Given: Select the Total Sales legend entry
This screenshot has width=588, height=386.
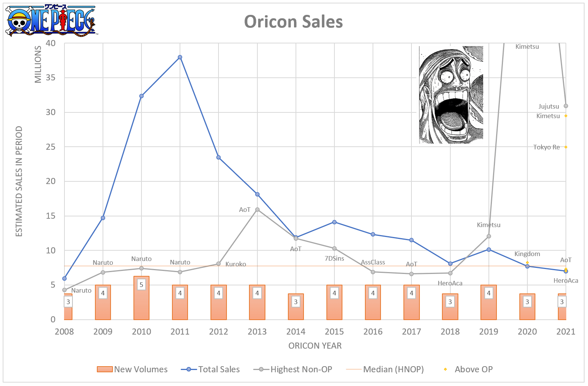Looking at the screenshot, I should (x=210, y=369).
